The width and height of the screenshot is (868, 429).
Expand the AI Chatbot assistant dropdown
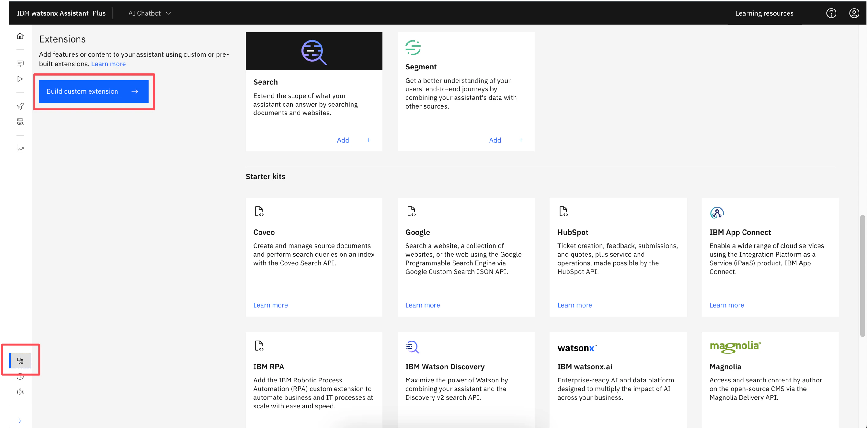pyautogui.click(x=150, y=13)
